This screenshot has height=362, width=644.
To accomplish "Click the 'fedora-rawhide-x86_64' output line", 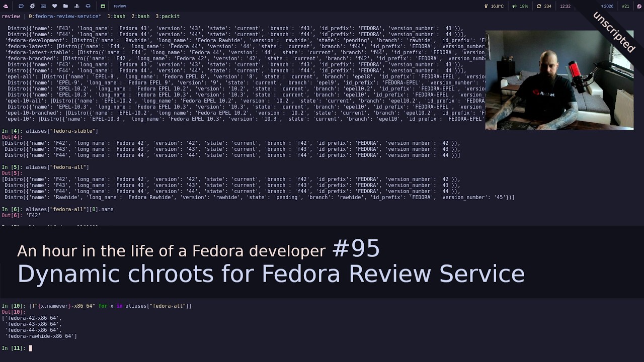I will [41, 336].
